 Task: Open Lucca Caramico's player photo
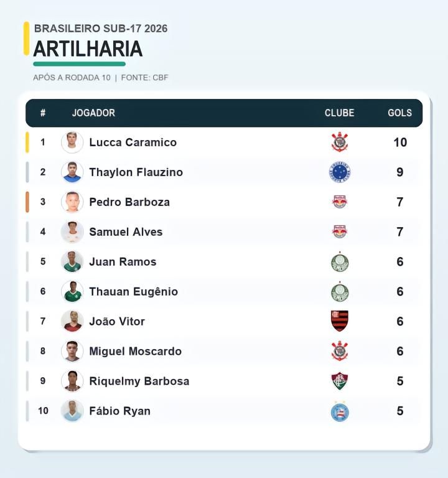(x=72, y=142)
